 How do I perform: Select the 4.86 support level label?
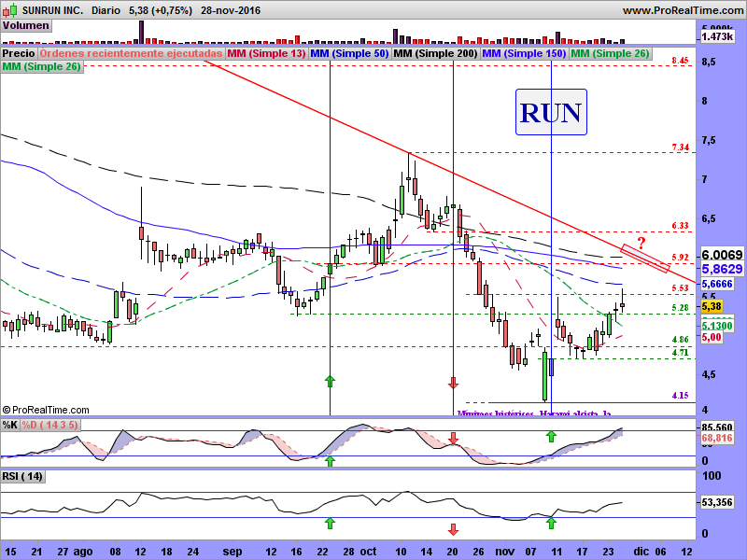[x=680, y=340]
